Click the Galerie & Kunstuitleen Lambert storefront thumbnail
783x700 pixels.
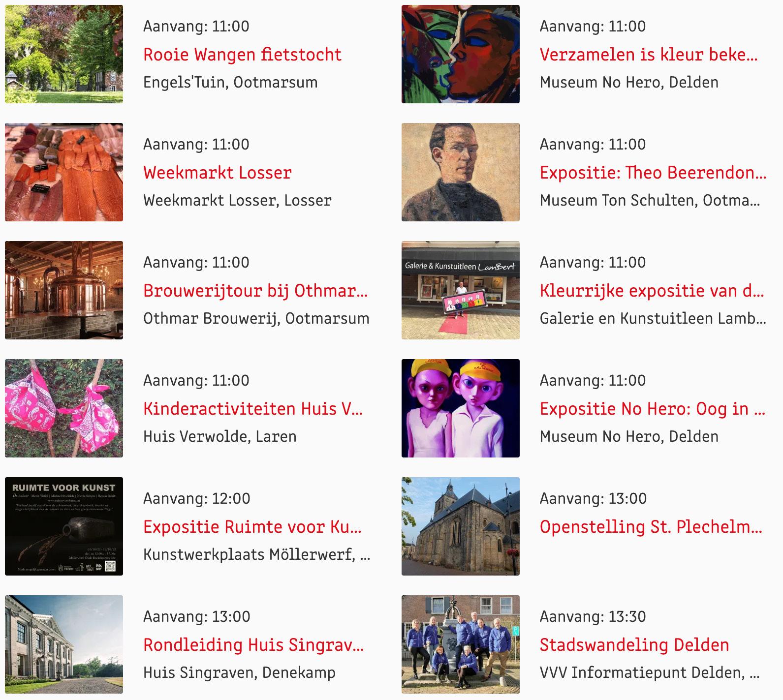[461, 290]
